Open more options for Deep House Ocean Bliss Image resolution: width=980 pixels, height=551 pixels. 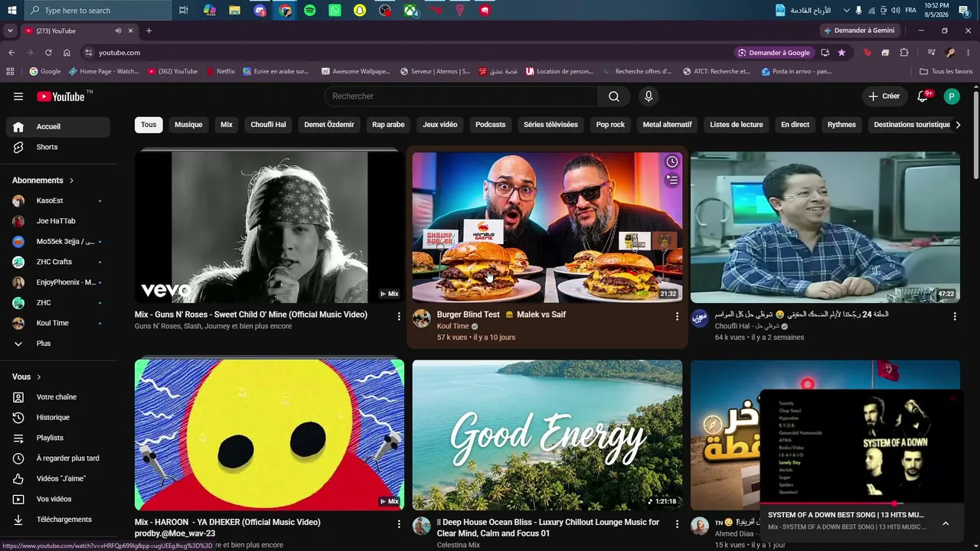pyautogui.click(x=677, y=524)
